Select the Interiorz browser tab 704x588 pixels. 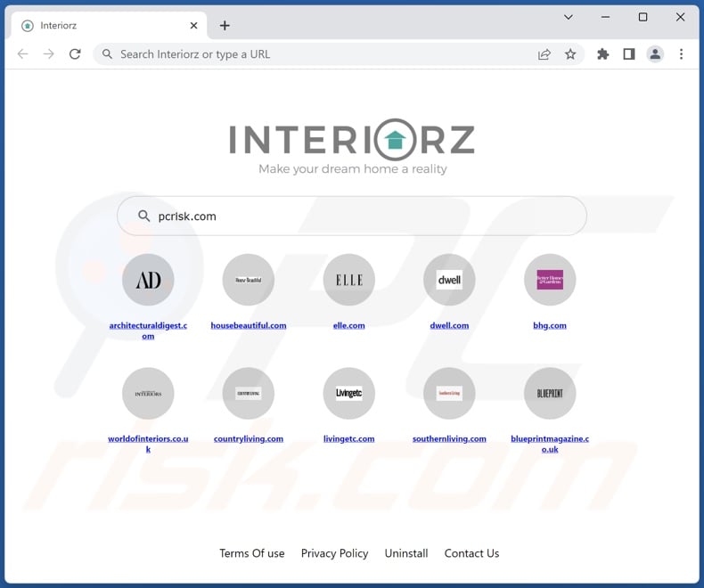point(109,26)
